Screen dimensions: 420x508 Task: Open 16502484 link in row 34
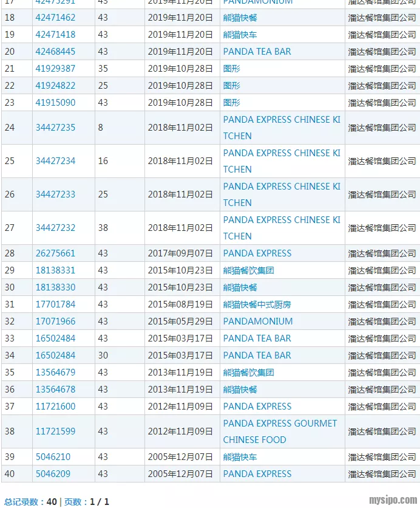pos(55,355)
